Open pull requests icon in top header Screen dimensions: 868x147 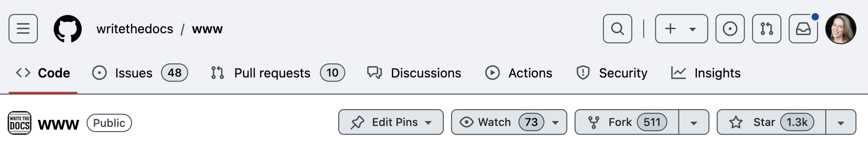click(x=767, y=28)
